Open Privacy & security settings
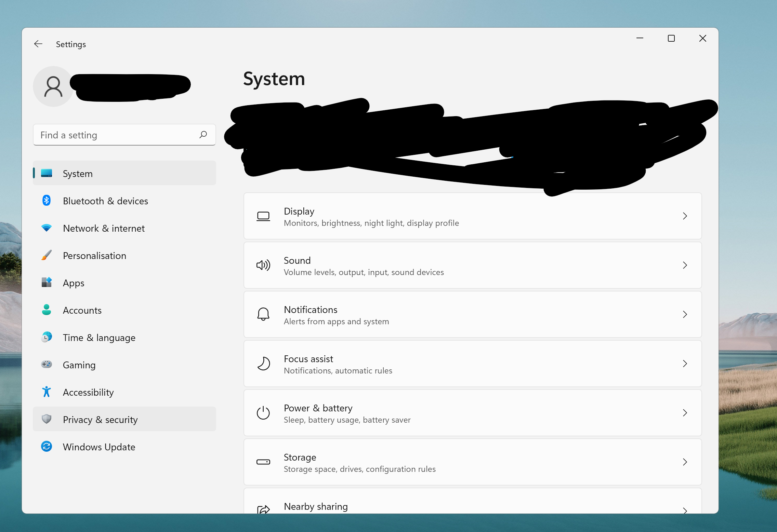 (124, 419)
